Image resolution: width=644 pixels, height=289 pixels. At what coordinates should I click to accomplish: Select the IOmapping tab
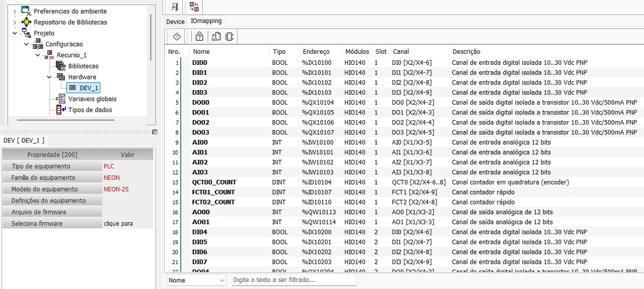click(x=206, y=21)
